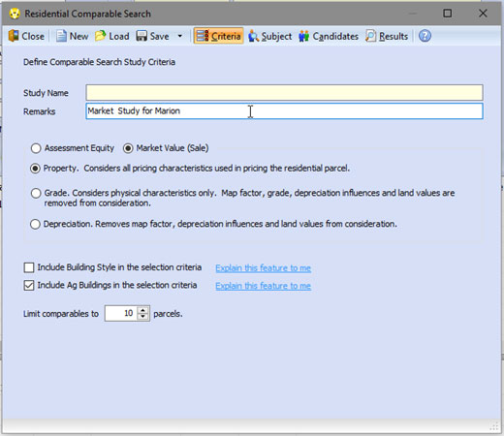Open help with blue question mark icon
This screenshot has width=504, height=436.
click(x=425, y=36)
